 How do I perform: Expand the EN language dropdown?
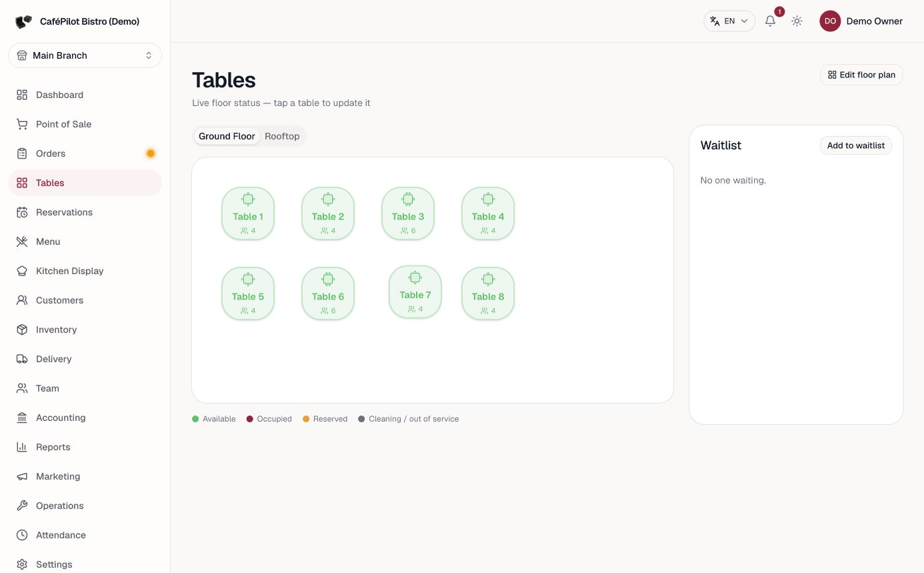click(x=729, y=21)
